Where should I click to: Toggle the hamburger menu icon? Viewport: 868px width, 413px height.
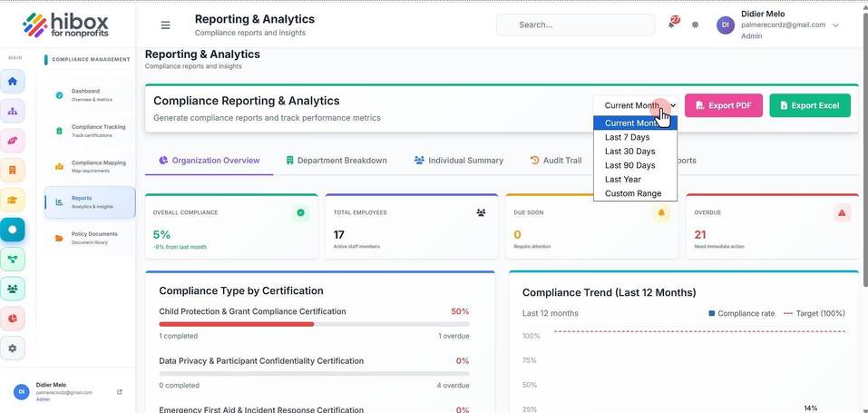(x=165, y=25)
